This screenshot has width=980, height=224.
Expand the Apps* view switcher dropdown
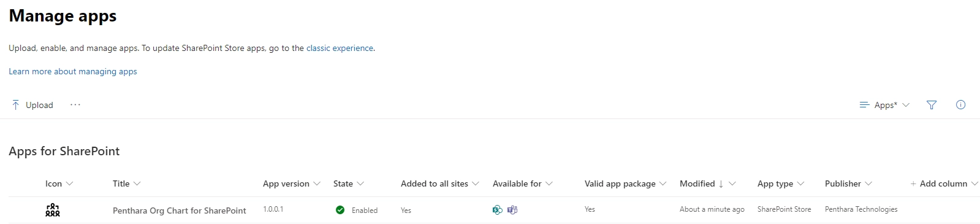pyautogui.click(x=884, y=105)
